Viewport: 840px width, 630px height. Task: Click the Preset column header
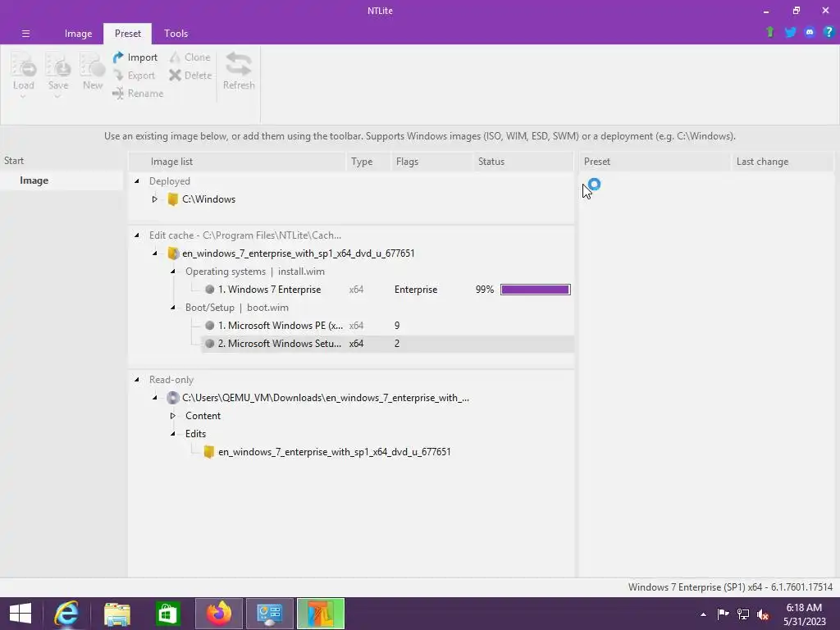click(655, 162)
